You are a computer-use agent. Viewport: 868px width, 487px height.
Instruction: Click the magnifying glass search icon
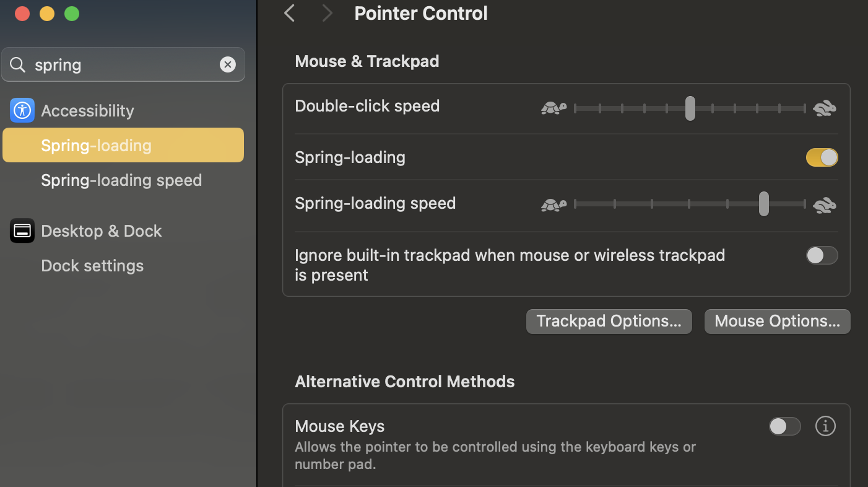(17, 64)
